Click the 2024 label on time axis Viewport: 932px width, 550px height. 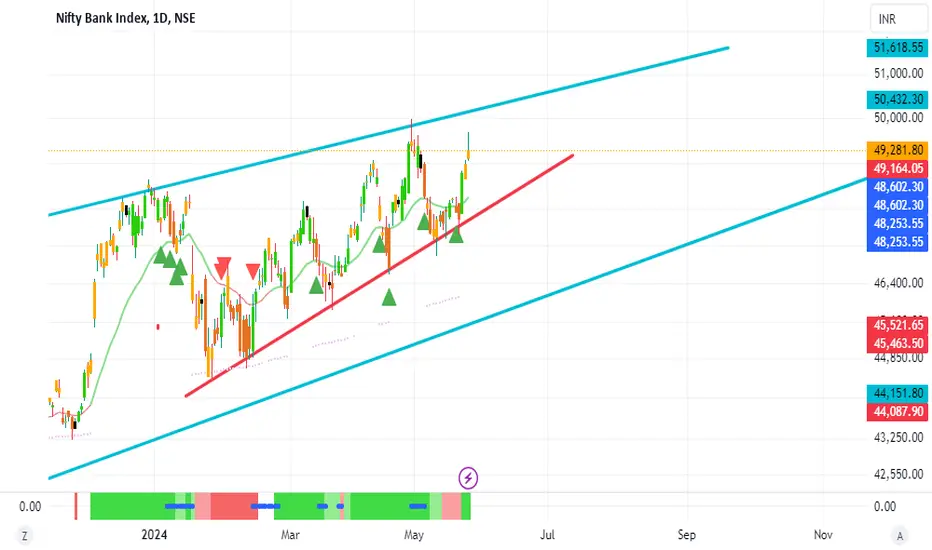154,535
